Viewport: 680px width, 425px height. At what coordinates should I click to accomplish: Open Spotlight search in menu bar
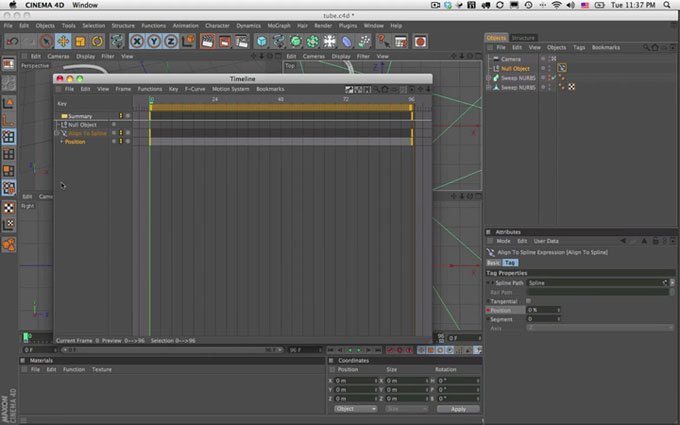(667, 5)
